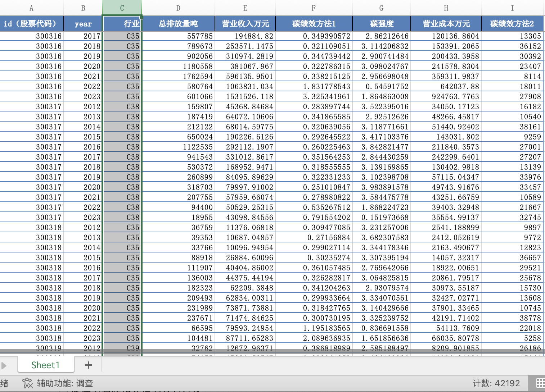Select column E by its header letter
This screenshot has width=545, height=392.
coord(245,8)
